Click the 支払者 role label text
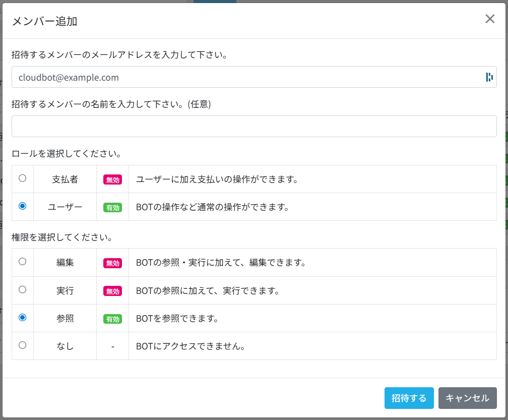This screenshot has width=508, height=420. (65, 179)
